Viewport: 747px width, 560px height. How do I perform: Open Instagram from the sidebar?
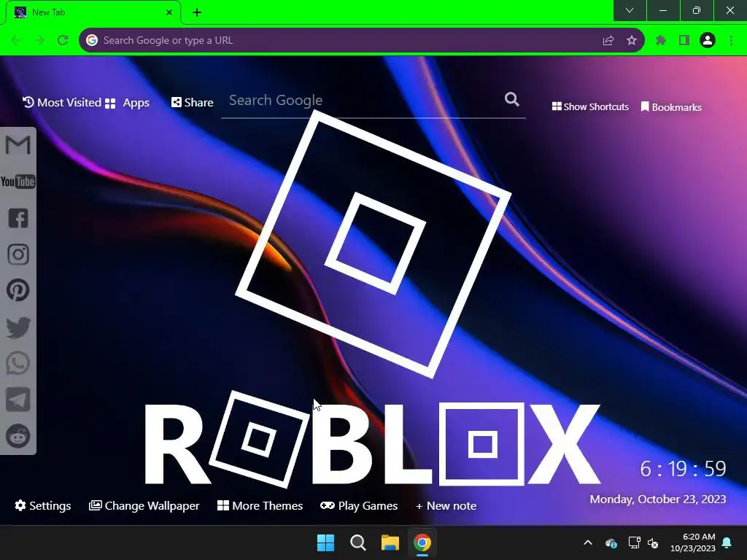(18, 254)
